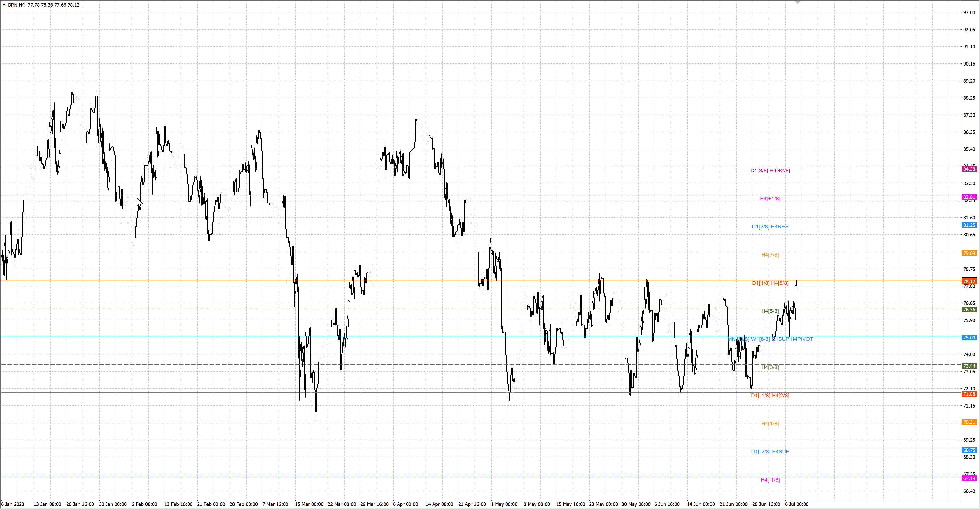Open the dropdown arrow beside BRN,H4
The width and height of the screenshot is (980, 509).
click(4, 5)
